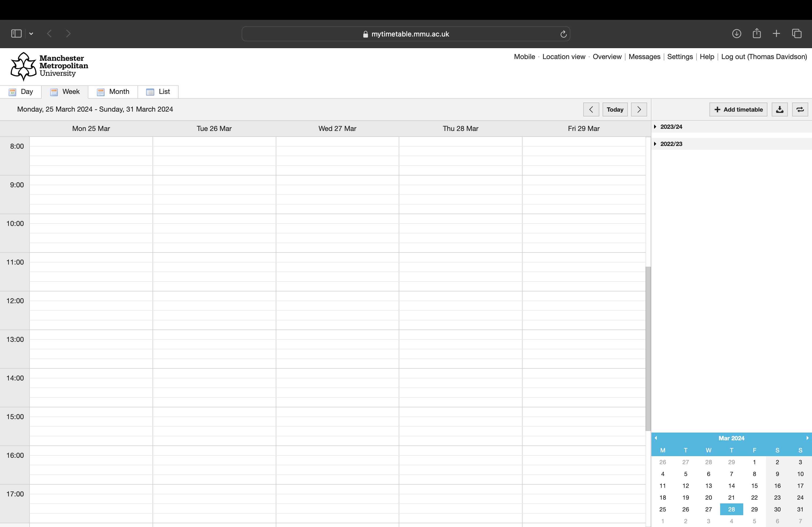Click the timetable vertical scrollbar
Screen dimensions: 812x527
point(648,348)
